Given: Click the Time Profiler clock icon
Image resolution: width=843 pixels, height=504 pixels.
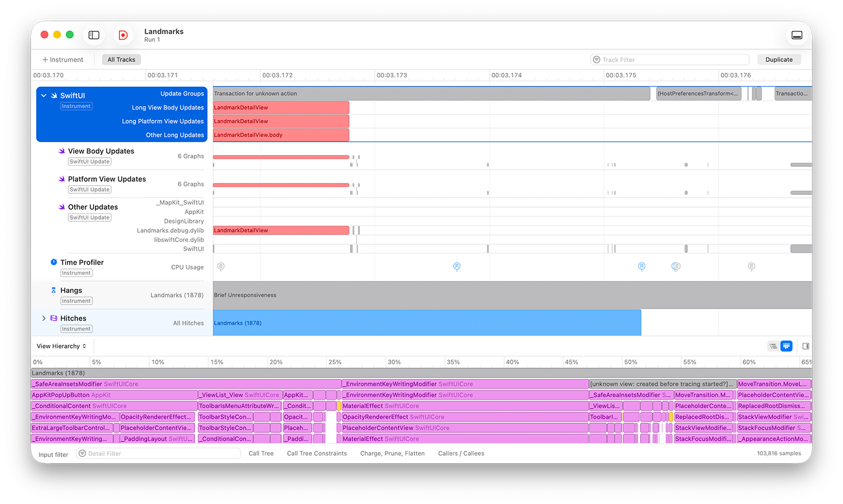Looking at the screenshot, I should pos(54,262).
